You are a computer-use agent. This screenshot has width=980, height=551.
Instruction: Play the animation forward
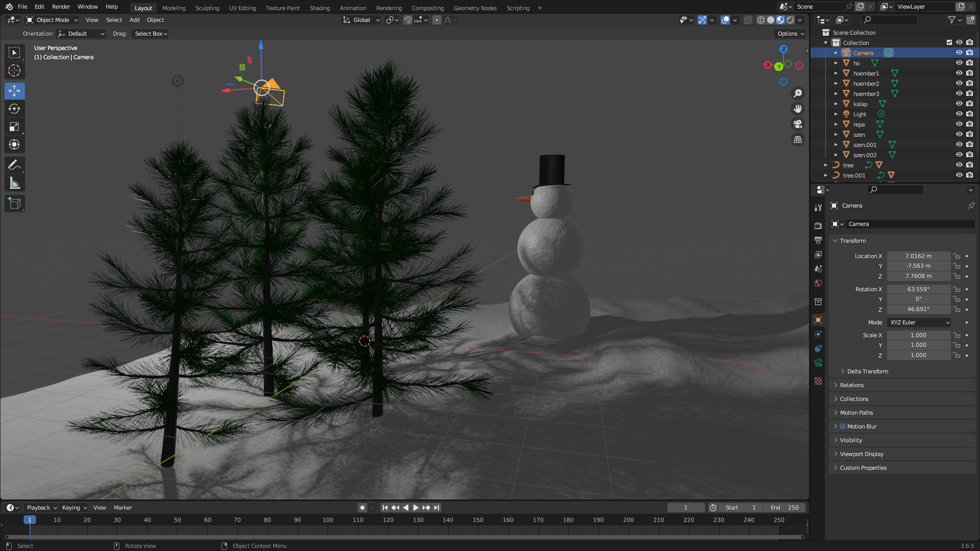(415, 508)
